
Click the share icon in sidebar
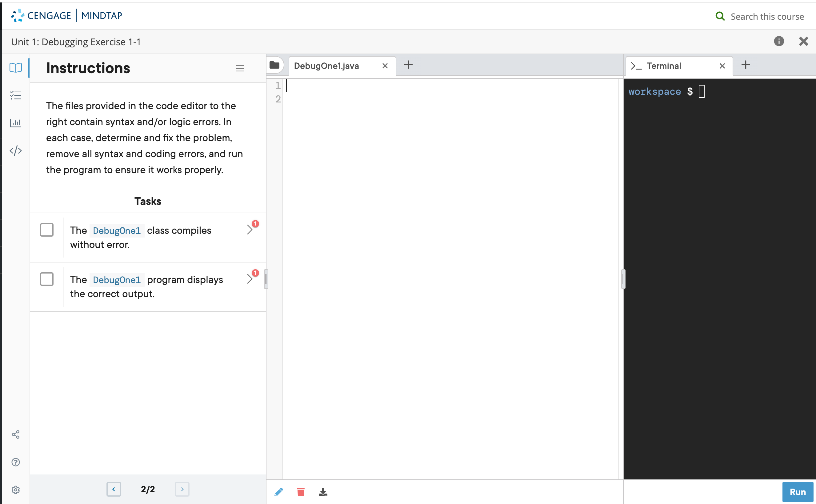16,434
